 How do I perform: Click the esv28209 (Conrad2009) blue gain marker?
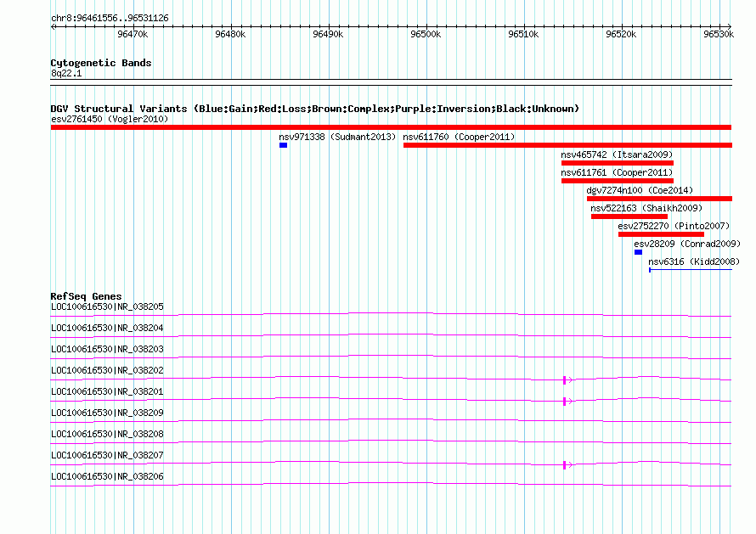[638, 252]
